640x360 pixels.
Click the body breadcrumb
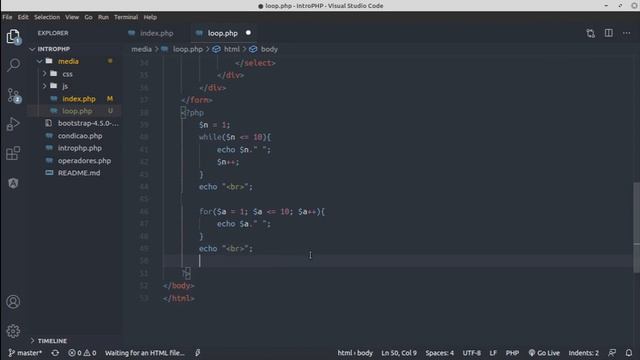[269, 49]
